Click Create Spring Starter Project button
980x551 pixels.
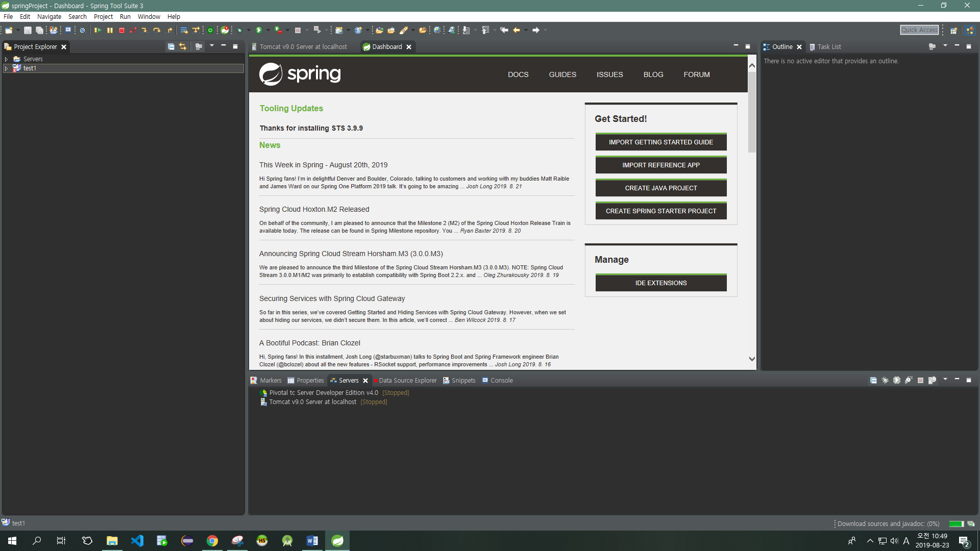click(x=660, y=211)
